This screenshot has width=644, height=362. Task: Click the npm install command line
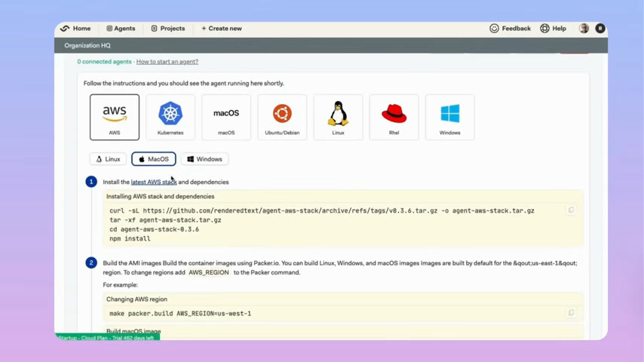coord(130,239)
